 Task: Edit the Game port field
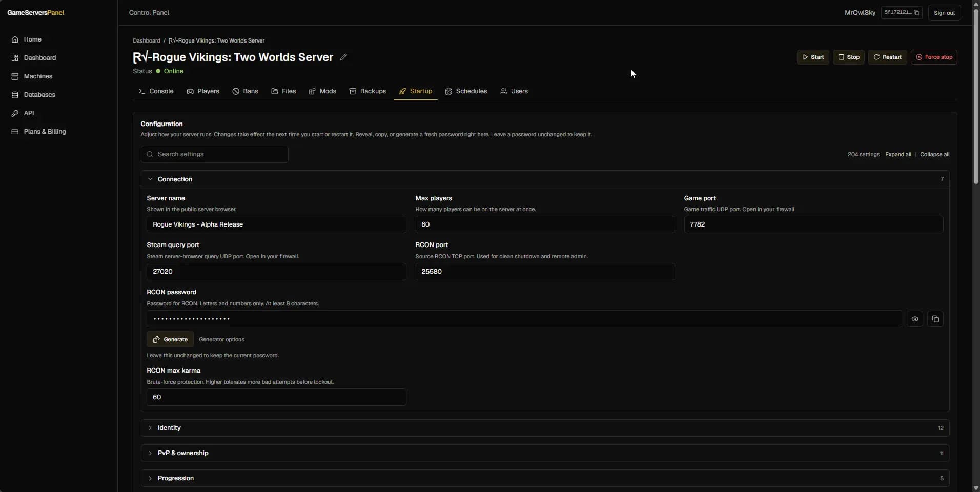pos(813,224)
